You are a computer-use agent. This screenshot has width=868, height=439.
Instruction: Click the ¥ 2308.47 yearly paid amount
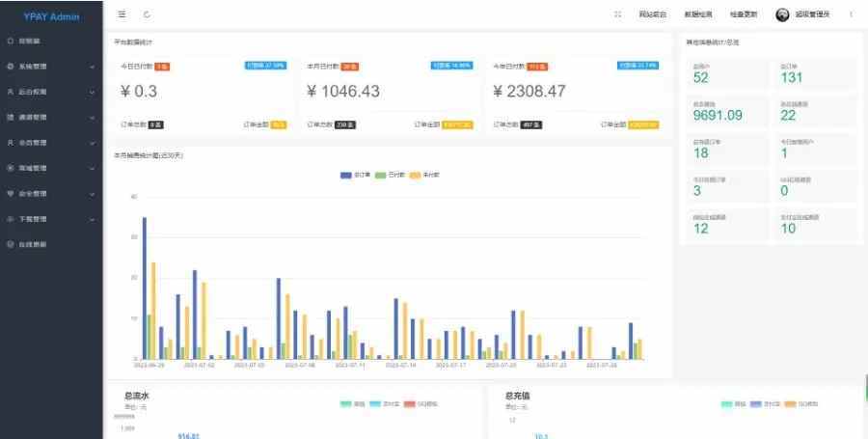coord(529,92)
